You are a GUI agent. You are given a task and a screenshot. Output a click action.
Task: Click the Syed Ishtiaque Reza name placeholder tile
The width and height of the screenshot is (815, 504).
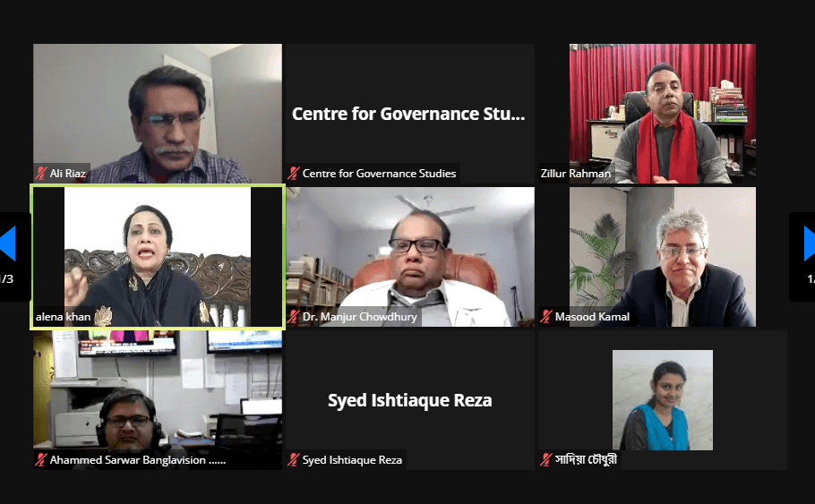pyautogui.click(x=410, y=400)
